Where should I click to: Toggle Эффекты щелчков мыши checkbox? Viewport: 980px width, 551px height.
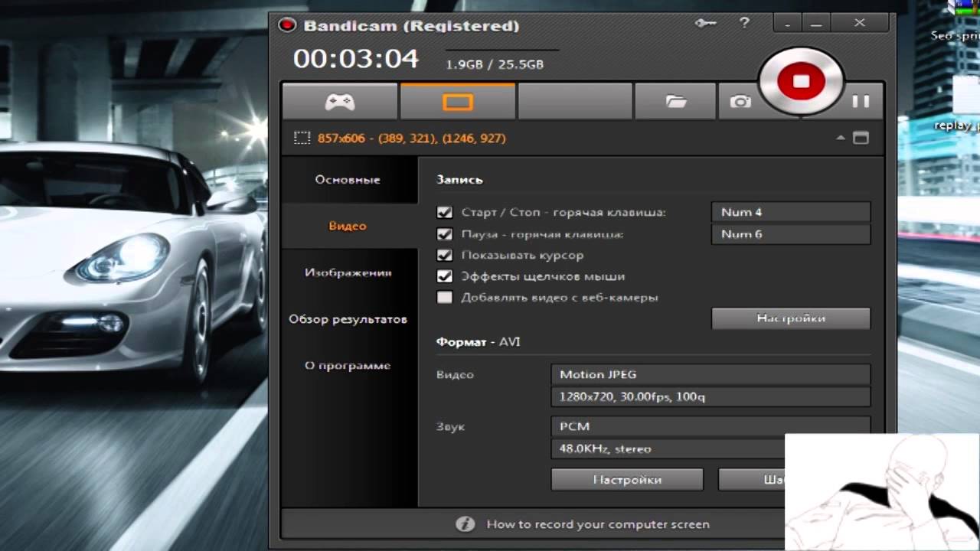click(444, 276)
